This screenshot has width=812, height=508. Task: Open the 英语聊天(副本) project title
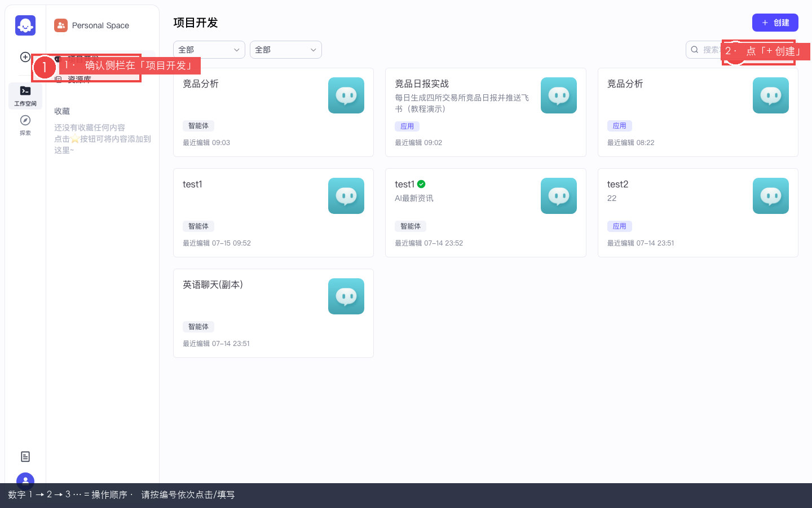point(213,284)
